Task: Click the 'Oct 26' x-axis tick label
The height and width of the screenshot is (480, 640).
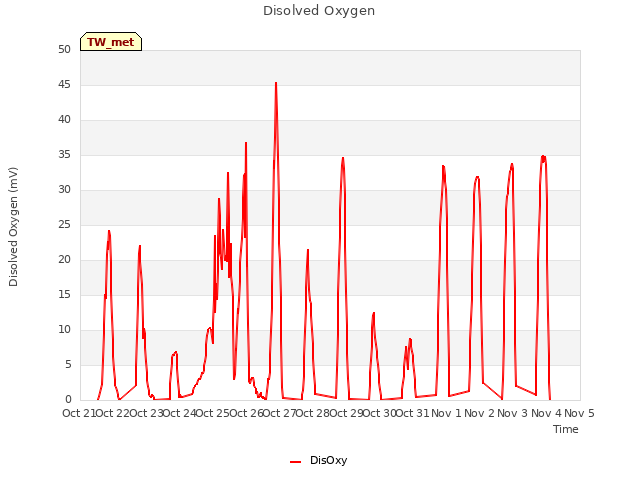Action: click(x=246, y=413)
